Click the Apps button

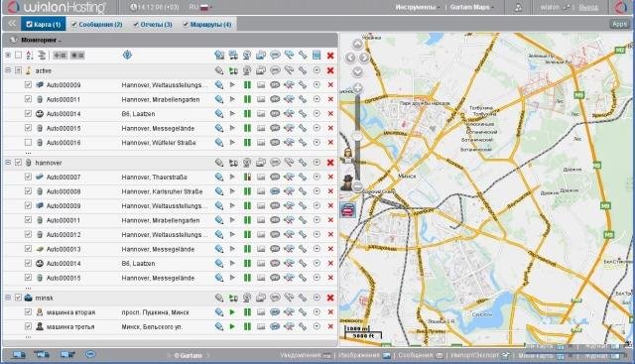point(619,24)
